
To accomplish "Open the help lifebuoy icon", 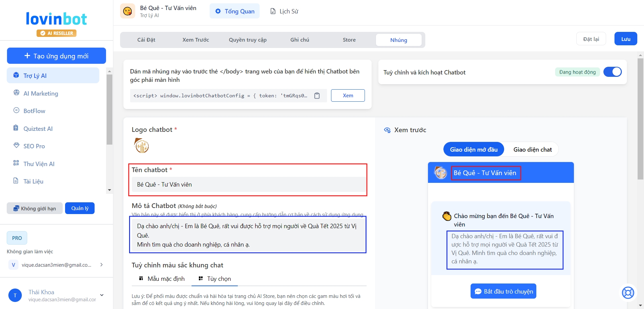I will [x=628, y=293].
